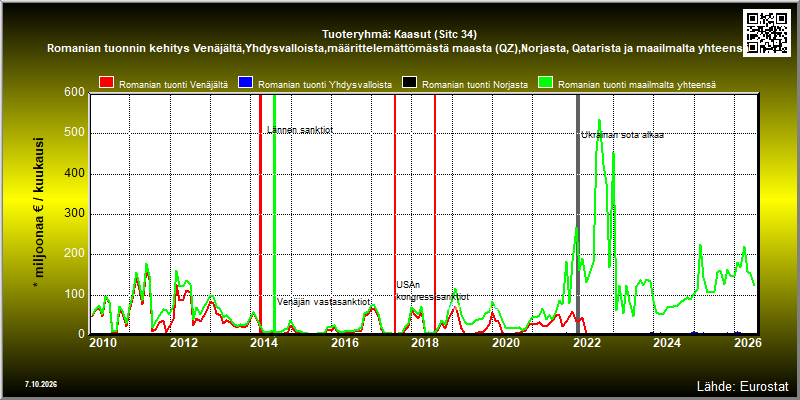Screen dimensions: 800x400
Task: Click the y-axis value 300
Action: (x=74, y=214)
